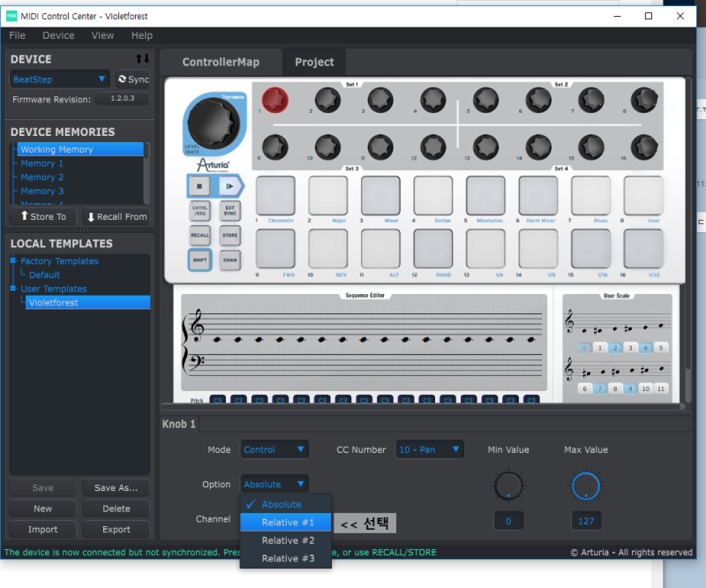The height and width of the screenshot is (588, 706).
Task: Switch to the ControllerMap tab
Action: [x=221, y=62]
